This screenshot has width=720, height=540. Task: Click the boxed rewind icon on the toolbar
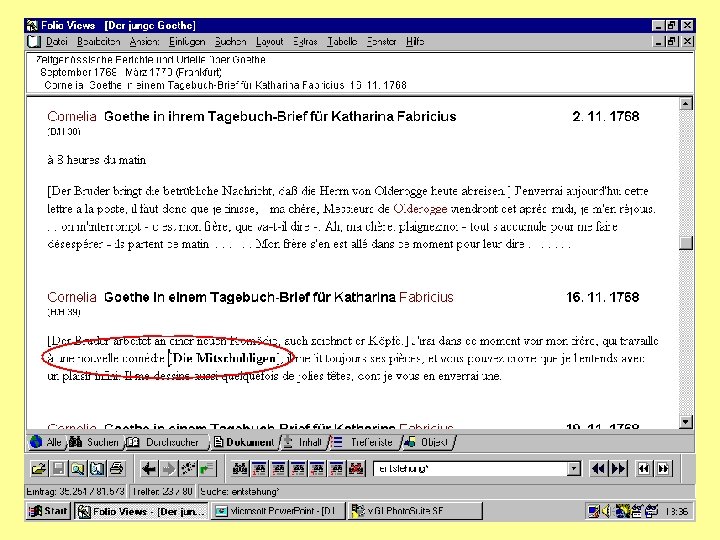[644, 469]
